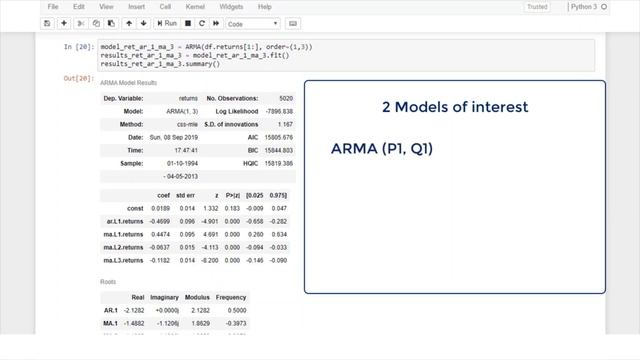Viewport: 640px width, 360px height.
Task: Click the ma.L1.returns row label
Action: pyautogui.click(x=123, y=235)
